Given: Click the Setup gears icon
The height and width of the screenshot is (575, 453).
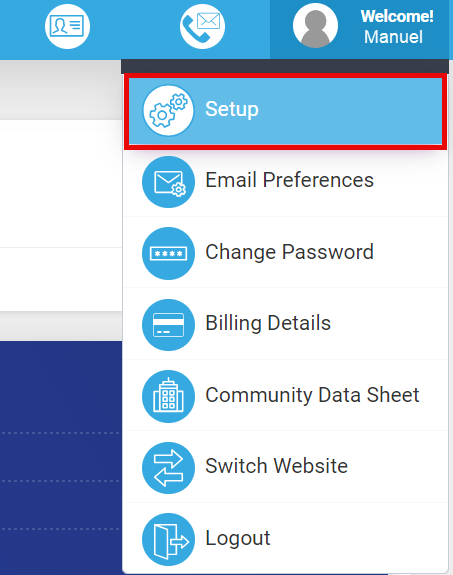Looking at the screenshot, I should coord(168,110).
